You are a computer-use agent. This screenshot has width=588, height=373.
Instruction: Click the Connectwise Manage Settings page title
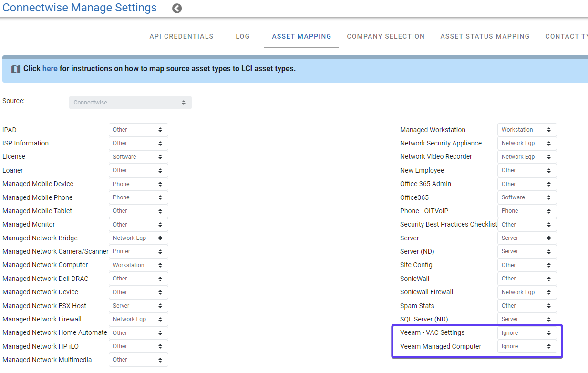click(80, 8)
